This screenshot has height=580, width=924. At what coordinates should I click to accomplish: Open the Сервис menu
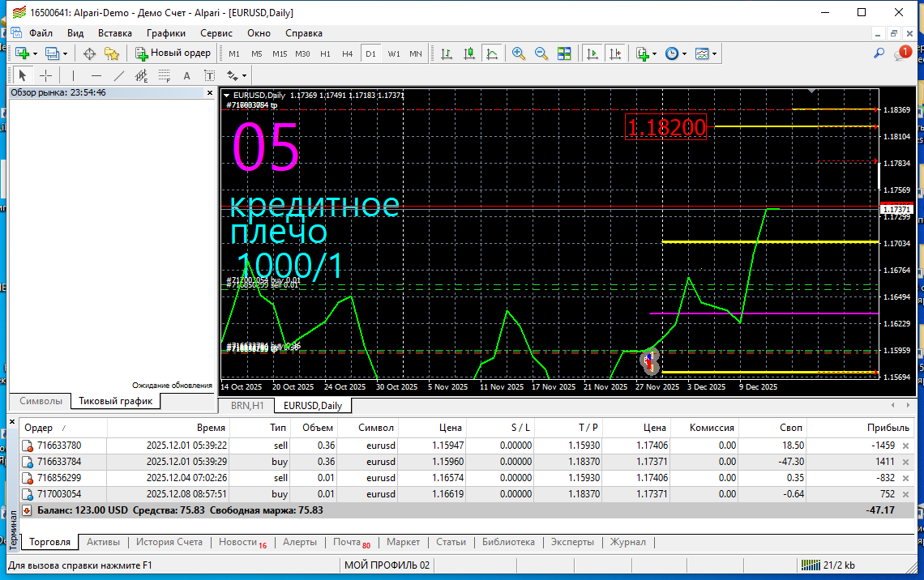point(216,33)
